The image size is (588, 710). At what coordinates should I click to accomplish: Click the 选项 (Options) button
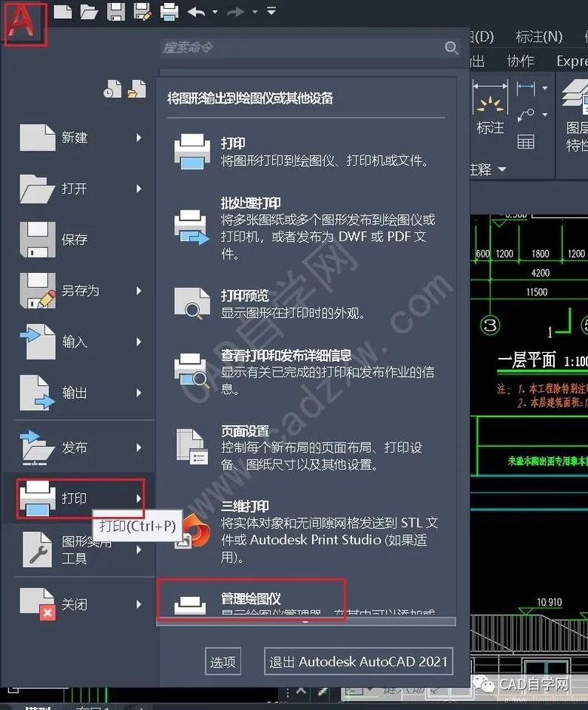point(223,662)
